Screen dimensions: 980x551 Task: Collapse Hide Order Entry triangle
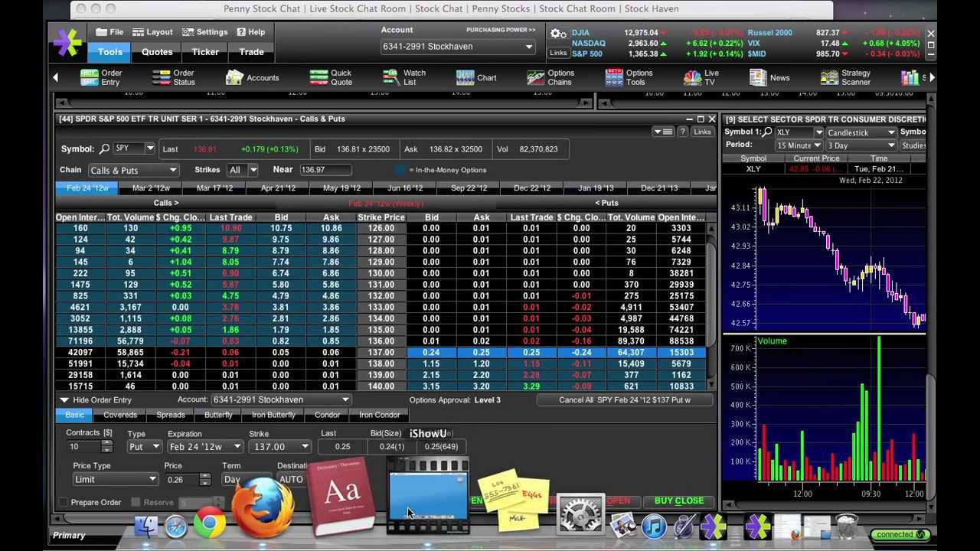(x=64, y=400)
